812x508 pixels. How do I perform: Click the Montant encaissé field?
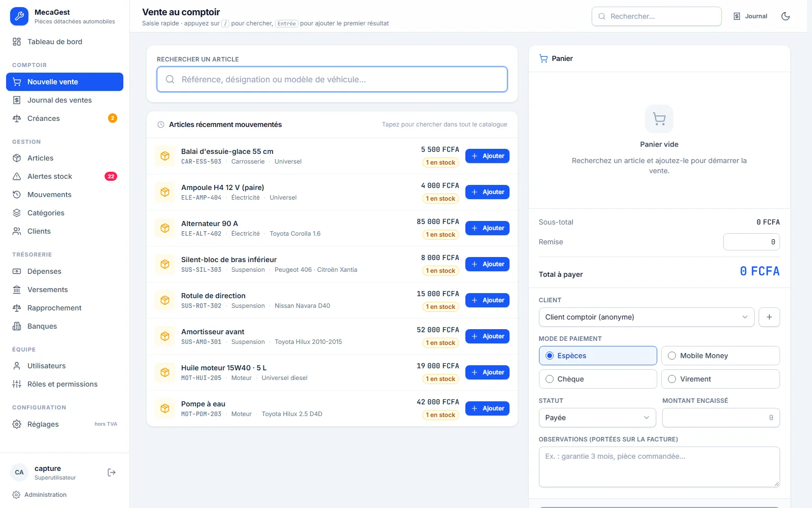721,418
